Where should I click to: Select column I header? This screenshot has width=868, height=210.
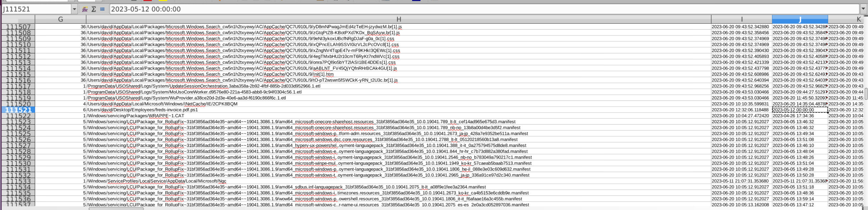(x=741, y=19)
